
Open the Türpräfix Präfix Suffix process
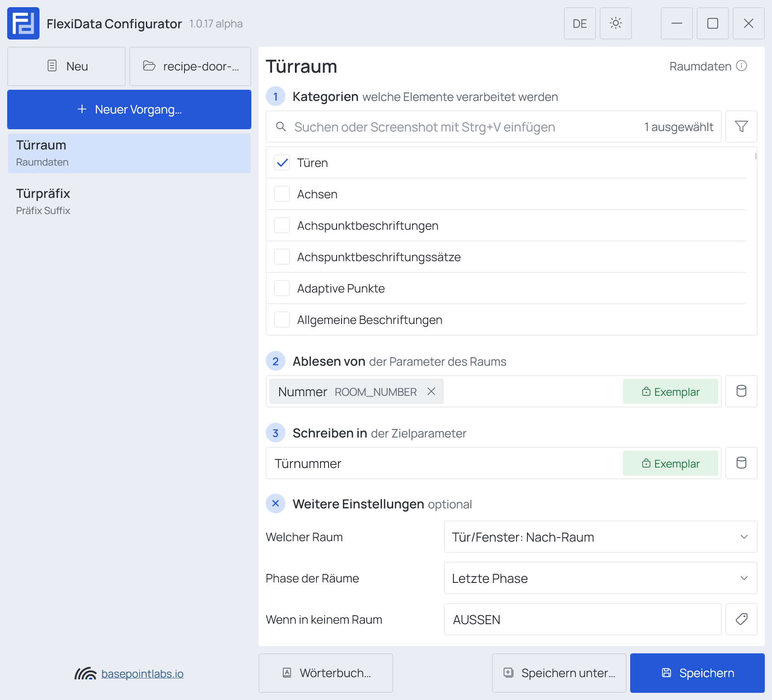tap(129, 202)
